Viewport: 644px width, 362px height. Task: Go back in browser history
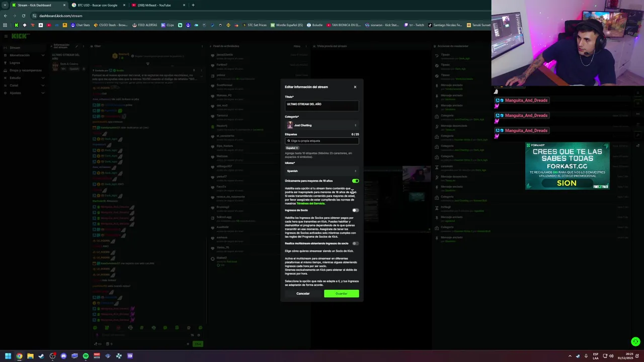5,16
